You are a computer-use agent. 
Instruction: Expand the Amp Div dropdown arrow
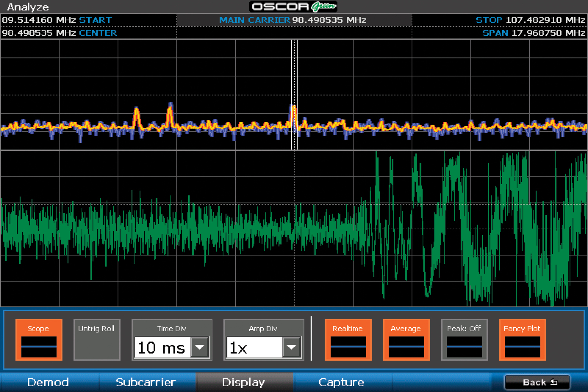(x=292, y=347)
